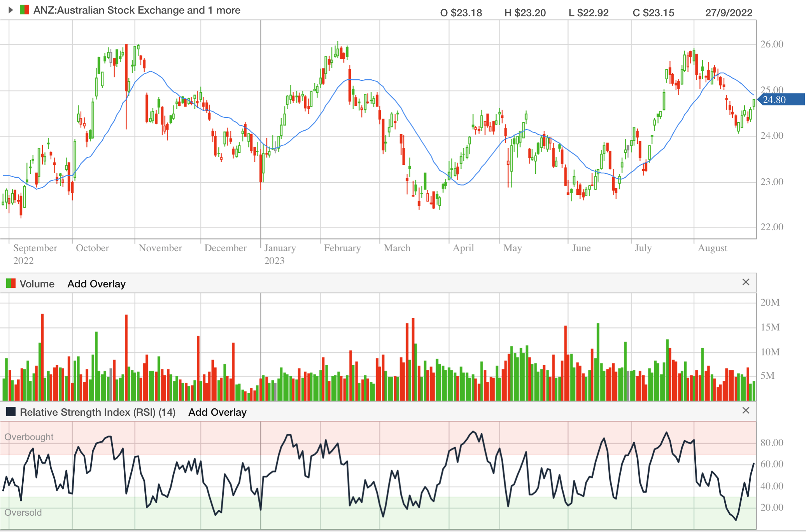The width and height of the screenshot is (806, 532).
Task: Click Add Overlay in the Volume panel
Action: (96, 284)
